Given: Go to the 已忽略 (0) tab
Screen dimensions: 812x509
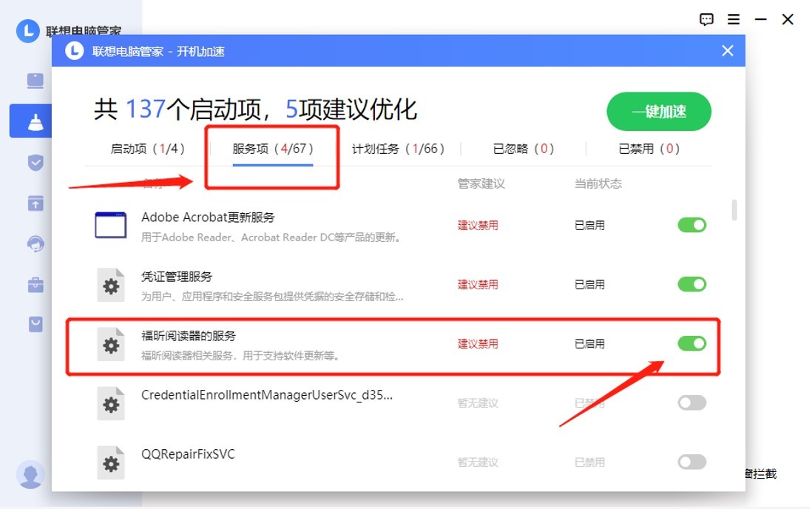Looking at the screenshot, I should [x=524, y=149].
